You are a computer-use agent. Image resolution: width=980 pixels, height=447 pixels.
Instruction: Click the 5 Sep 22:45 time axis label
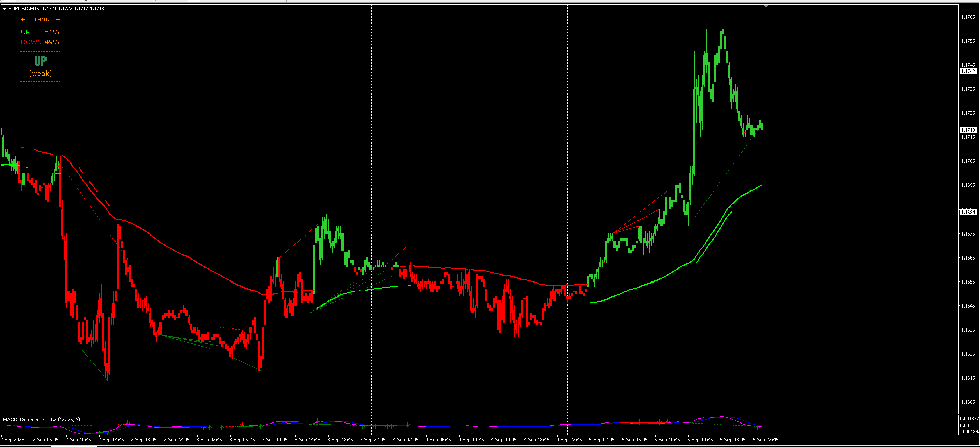coord(765,440)
